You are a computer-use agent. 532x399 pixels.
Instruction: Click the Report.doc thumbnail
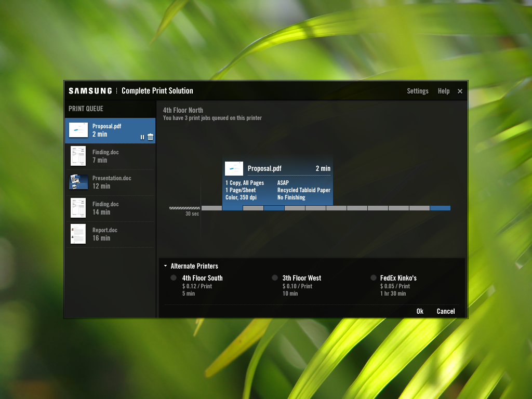pyautogui.click(x=78, y=234)
